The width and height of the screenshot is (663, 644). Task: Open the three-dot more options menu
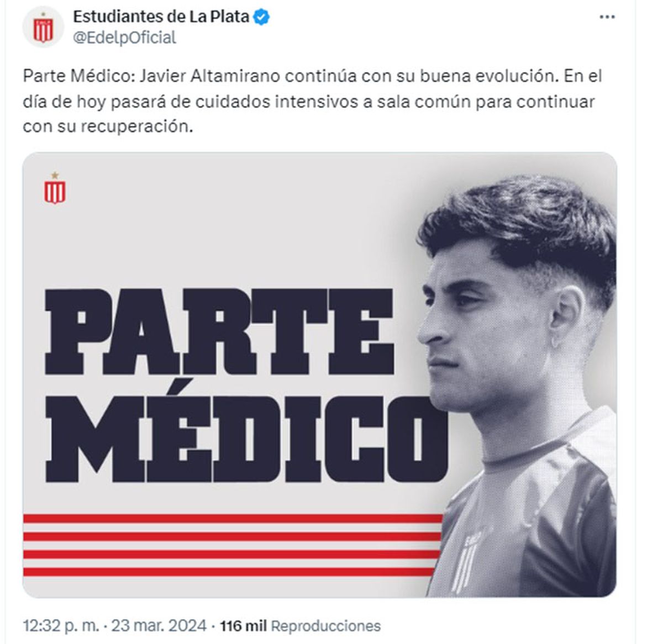607,17
